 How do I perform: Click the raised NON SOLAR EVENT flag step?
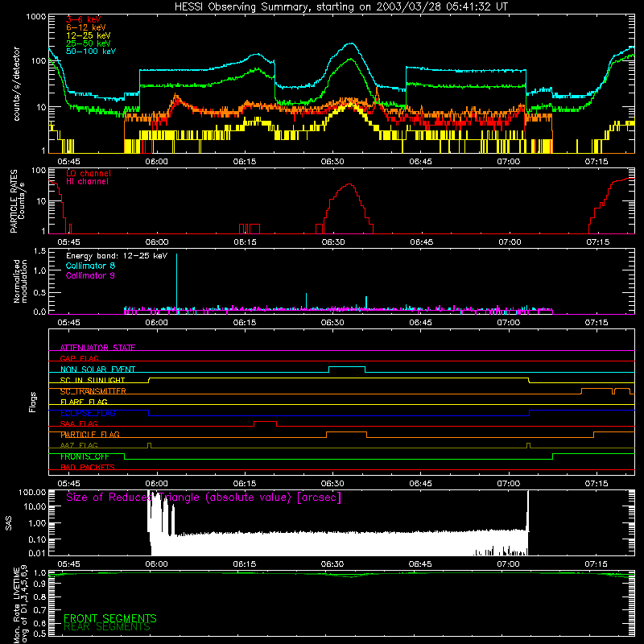[x=347, y=367]
